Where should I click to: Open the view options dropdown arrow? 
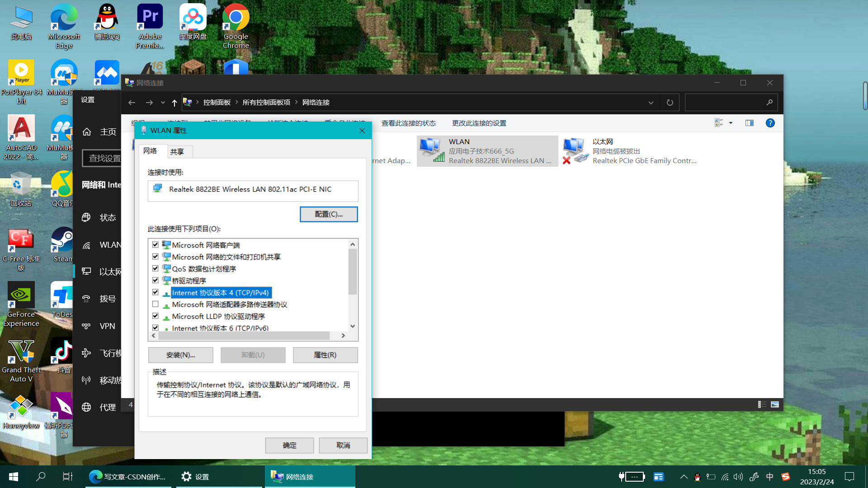click(731, 123)
